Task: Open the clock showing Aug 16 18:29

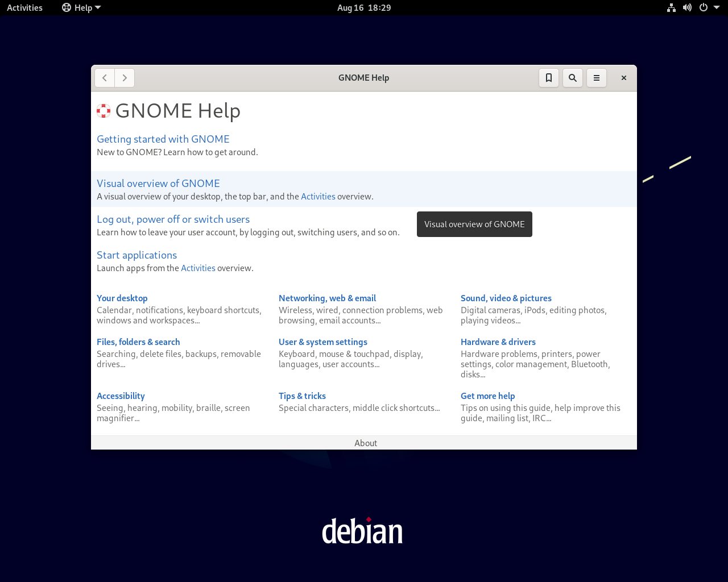Action: [364, 8]
